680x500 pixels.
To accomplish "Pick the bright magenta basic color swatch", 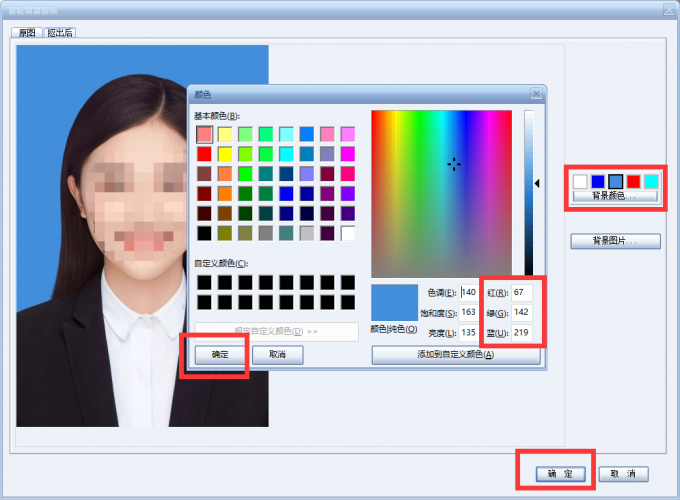I will [348, 154].
